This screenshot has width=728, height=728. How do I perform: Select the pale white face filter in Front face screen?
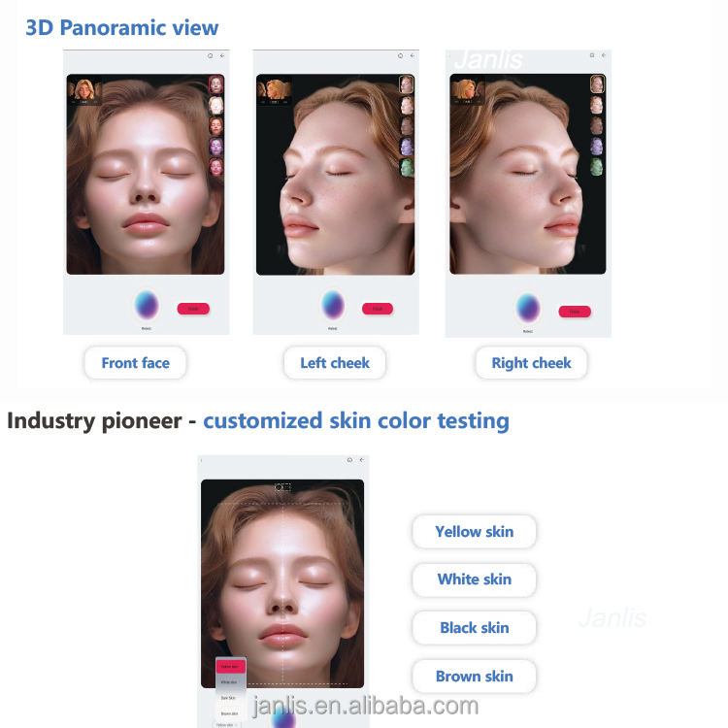[216, 106]
